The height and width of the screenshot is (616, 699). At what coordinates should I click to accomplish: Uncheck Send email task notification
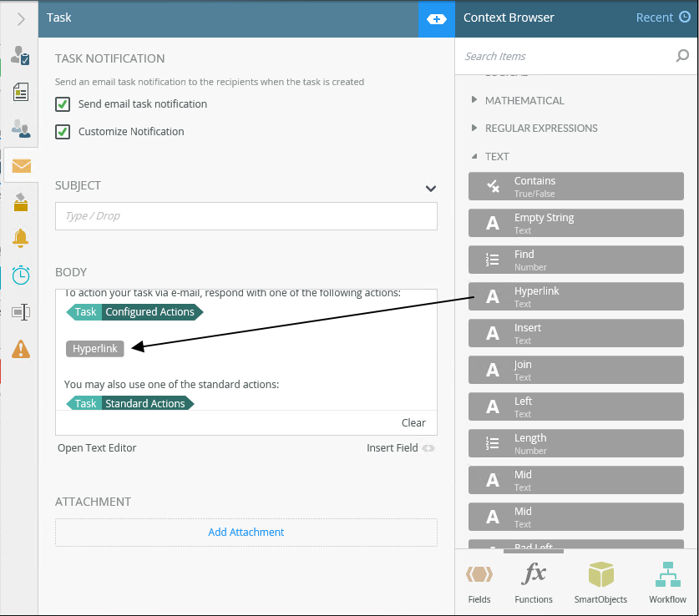63,104
